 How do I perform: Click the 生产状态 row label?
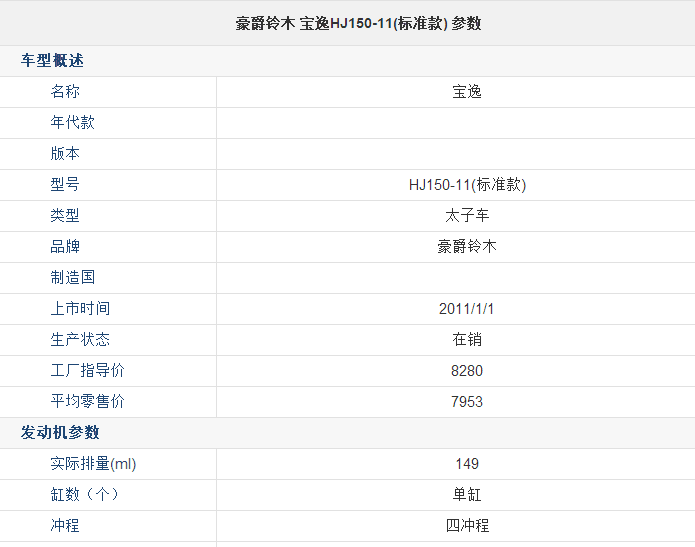[80, 340]
